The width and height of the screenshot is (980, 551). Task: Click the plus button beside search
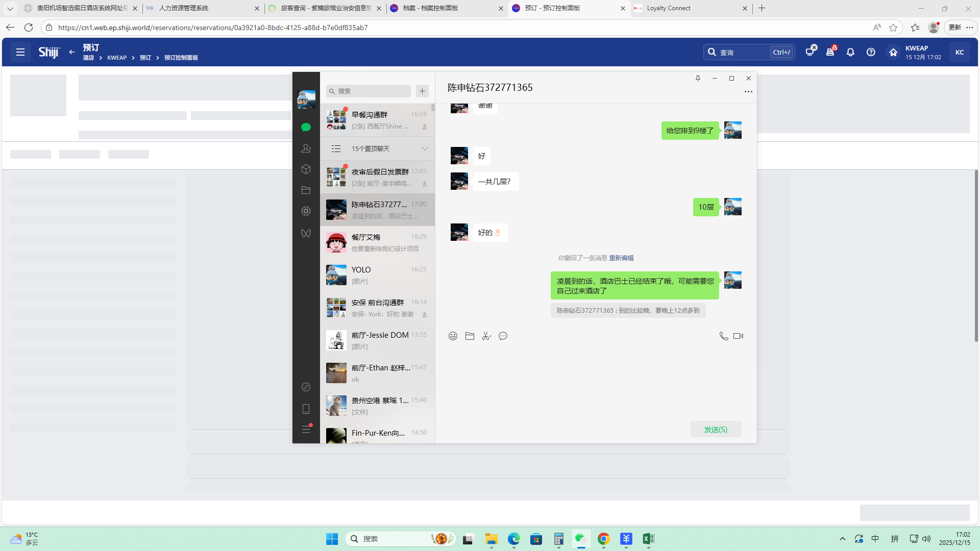[422, 91]
